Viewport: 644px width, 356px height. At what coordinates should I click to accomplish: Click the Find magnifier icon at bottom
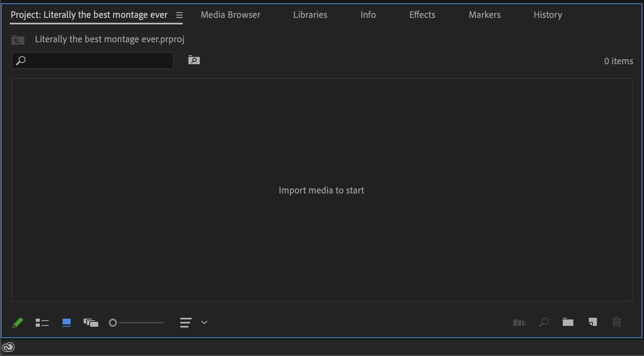pyautogui.click(x=544, y=323)
